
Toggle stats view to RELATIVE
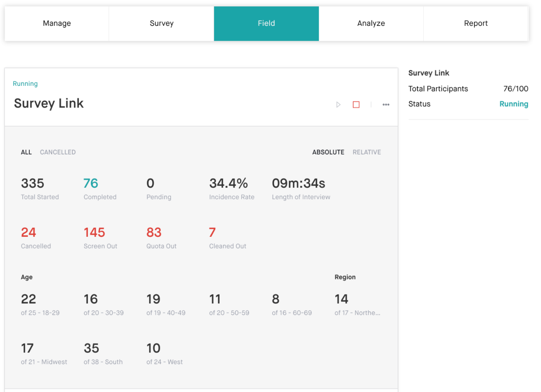pyautogui.click(x=367, y=152)
